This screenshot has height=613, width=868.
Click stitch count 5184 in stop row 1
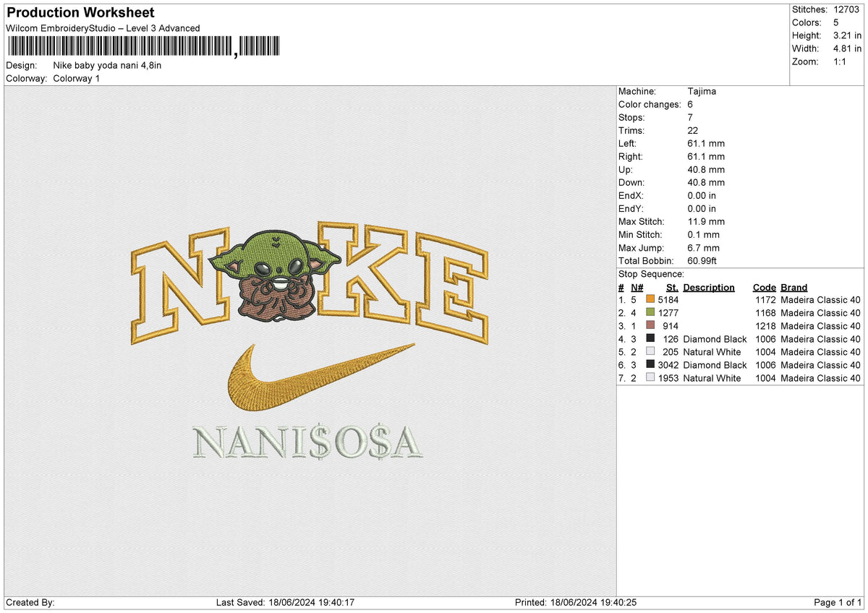(668, 300)
